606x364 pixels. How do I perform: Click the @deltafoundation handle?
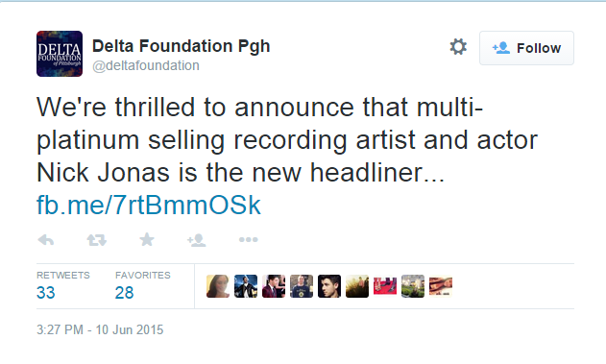[x=146, y=65]
